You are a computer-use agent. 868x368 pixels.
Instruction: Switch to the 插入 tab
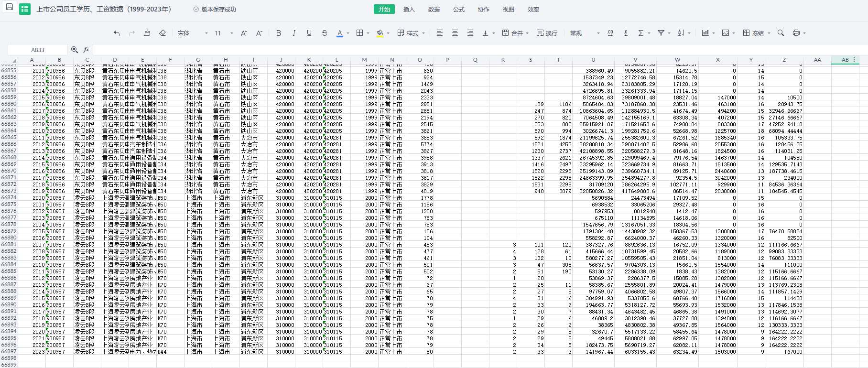click(409, 9)
